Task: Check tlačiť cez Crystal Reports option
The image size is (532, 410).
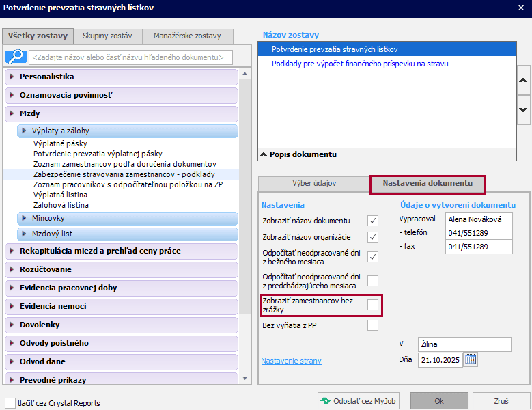Action: pyautogui.click(x=10, y=402)
